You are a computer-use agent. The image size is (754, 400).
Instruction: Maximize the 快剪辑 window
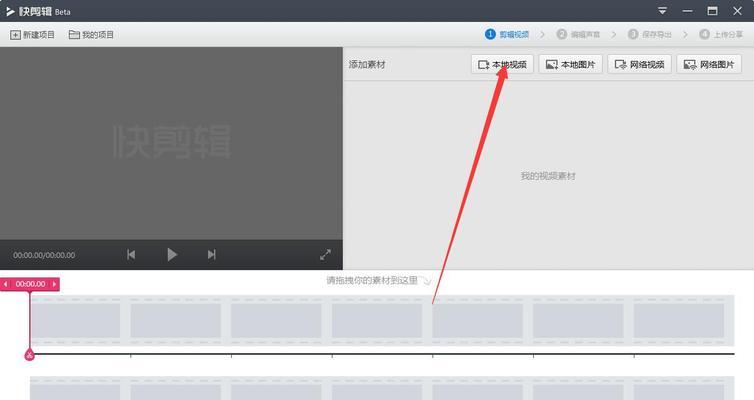click(712, 11)
